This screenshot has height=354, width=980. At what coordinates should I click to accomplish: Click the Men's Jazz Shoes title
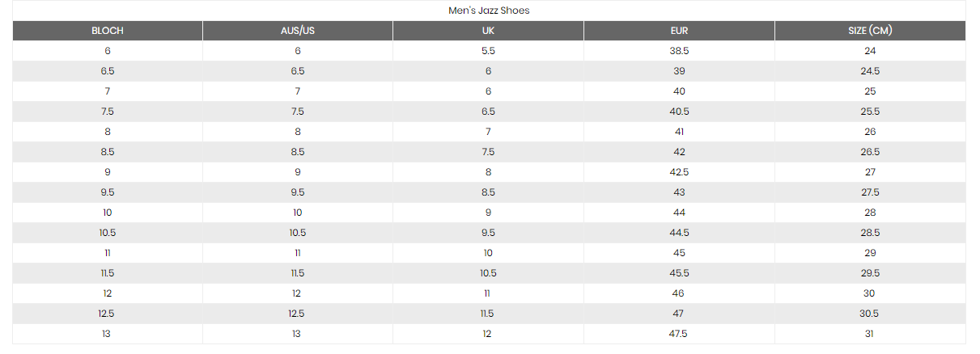(x=489, y=11)
